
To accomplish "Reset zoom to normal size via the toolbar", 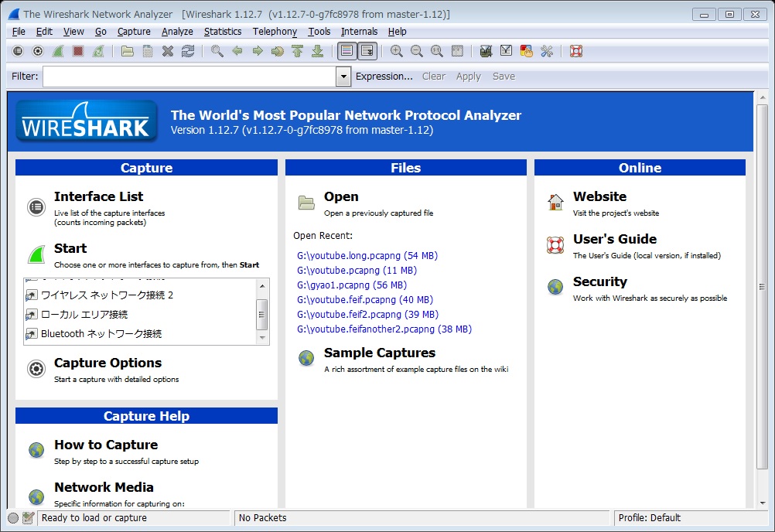I will point(437,51).
